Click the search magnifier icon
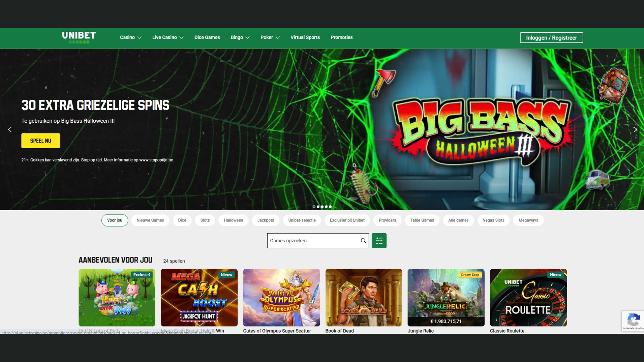This screenshot has width=644, height=362. (x=363, y=240)
